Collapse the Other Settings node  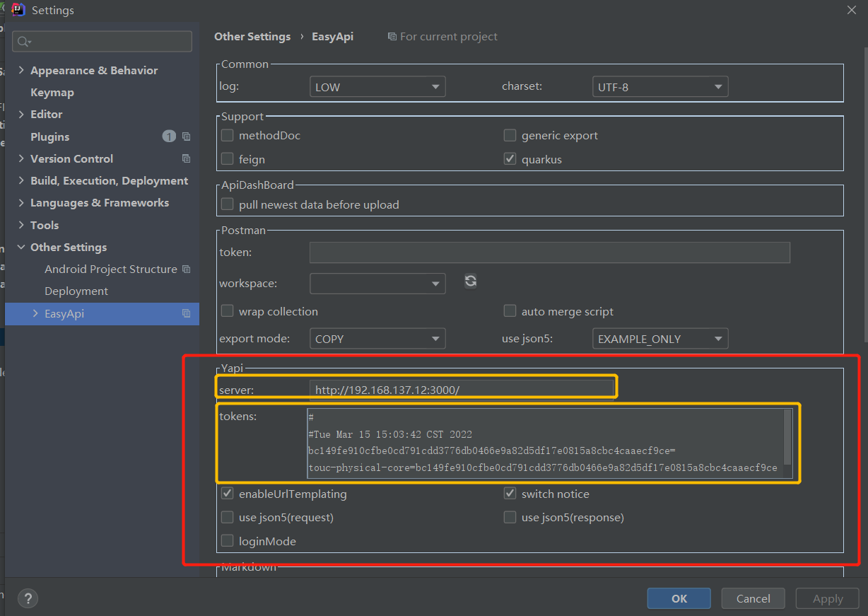click(20, 247)
